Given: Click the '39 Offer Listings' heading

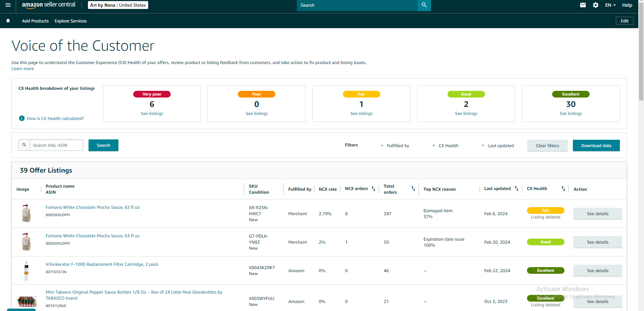Looking at the screenshot, I should click(46, 170).
